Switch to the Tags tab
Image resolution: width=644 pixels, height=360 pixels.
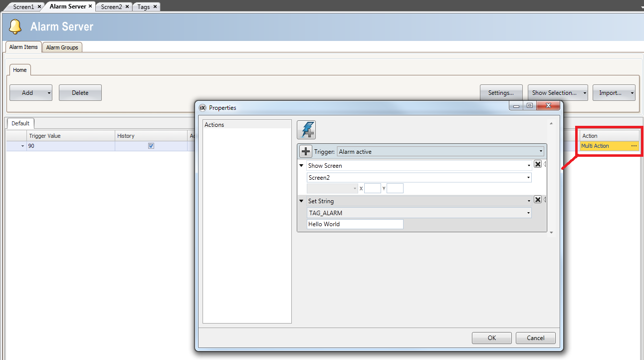click(x=144, y=6)
